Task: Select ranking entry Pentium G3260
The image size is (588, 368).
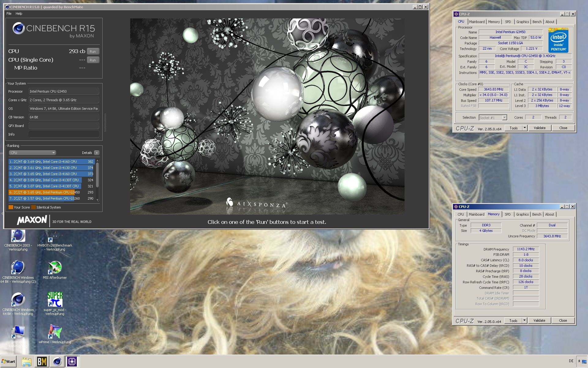Action: click(x=51, y=198)
